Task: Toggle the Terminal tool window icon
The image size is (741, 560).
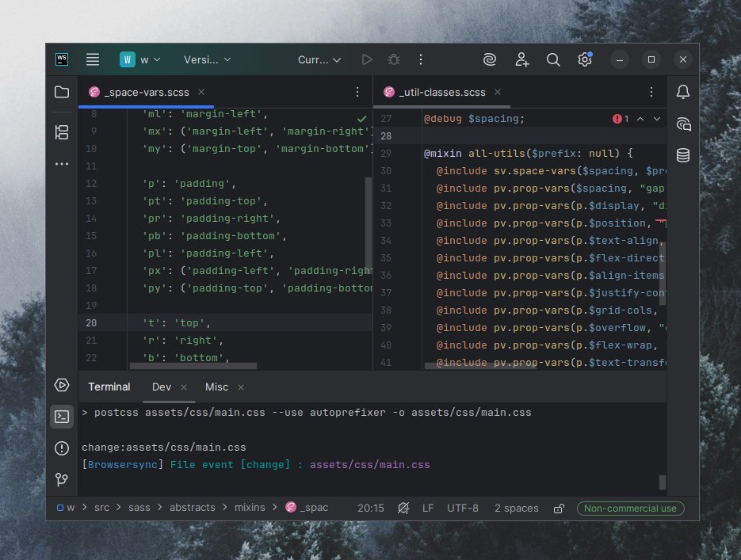Action: tap(62, 417)
